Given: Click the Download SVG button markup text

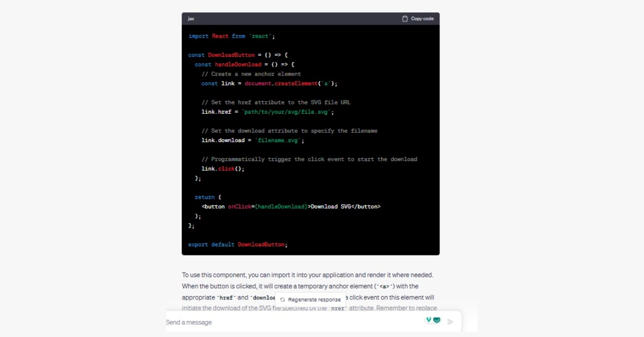Looking at the screenshot, I should coord(331,207).
